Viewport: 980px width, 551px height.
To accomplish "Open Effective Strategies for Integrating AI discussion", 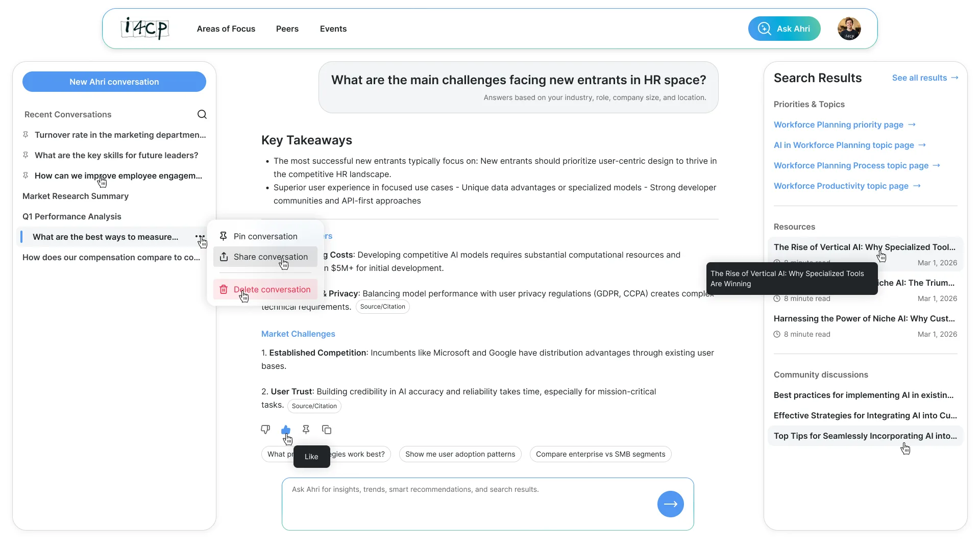I will point(865,415).
